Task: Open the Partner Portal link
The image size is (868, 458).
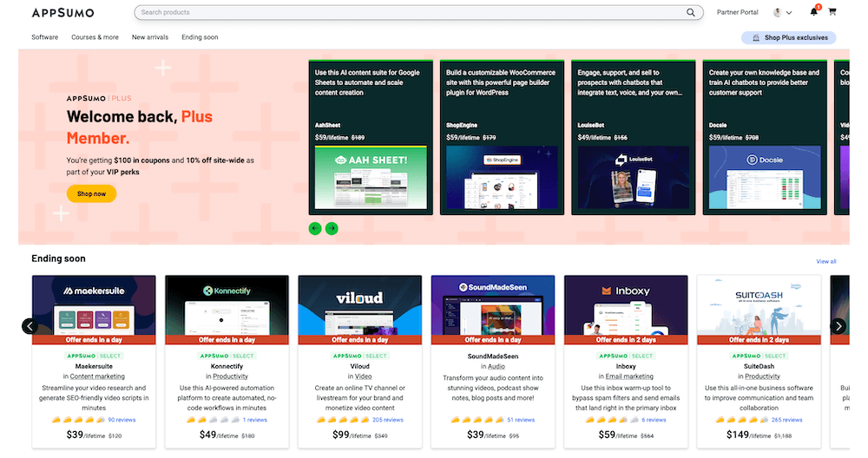Action: click(x=737, y=12)
